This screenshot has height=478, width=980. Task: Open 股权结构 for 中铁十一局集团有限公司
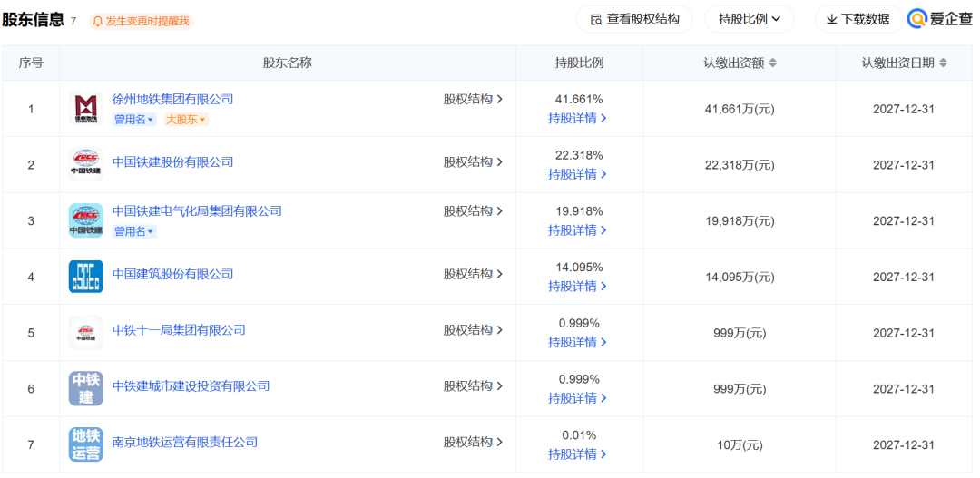pyautogui.click(x=473, y=330)
